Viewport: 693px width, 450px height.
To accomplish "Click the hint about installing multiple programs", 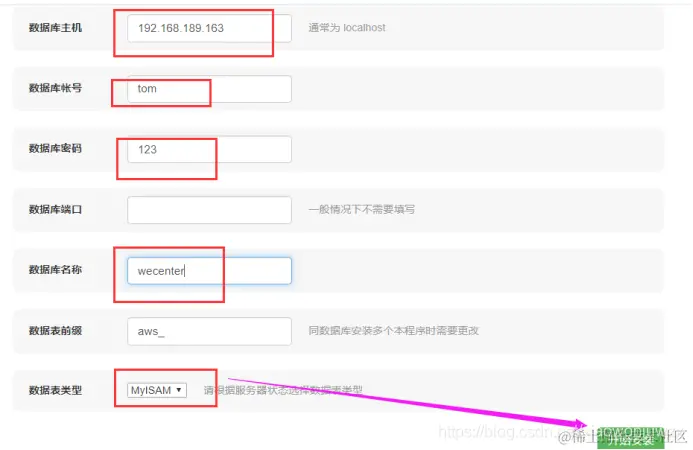I will click(393, 331).
